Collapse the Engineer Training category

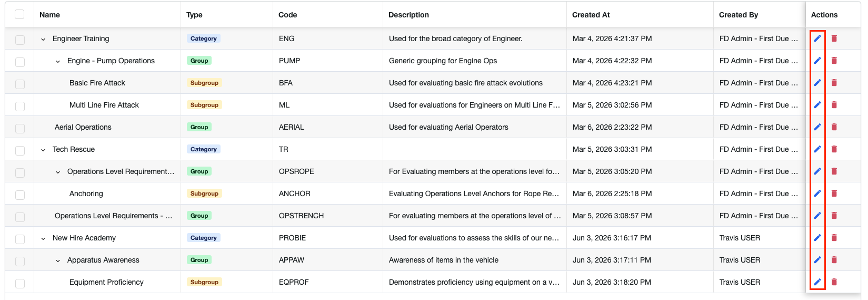tap(43, 39)
